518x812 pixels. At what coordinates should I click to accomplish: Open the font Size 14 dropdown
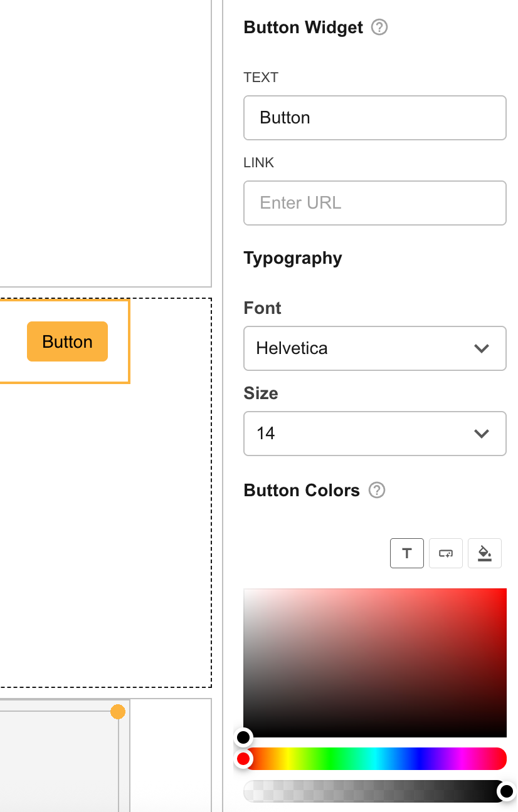pyautogui.click(x=374, y=434)
